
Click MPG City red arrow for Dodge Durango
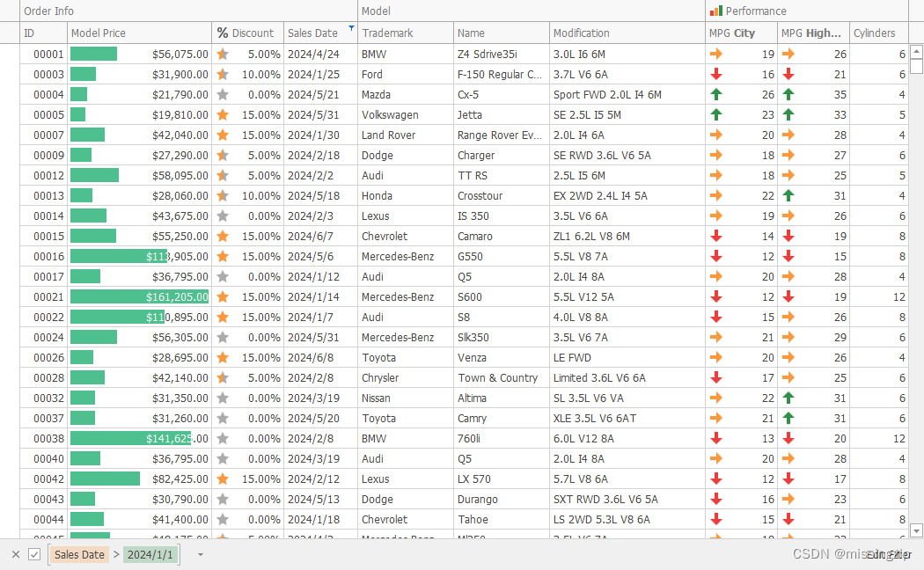(716, 499)
